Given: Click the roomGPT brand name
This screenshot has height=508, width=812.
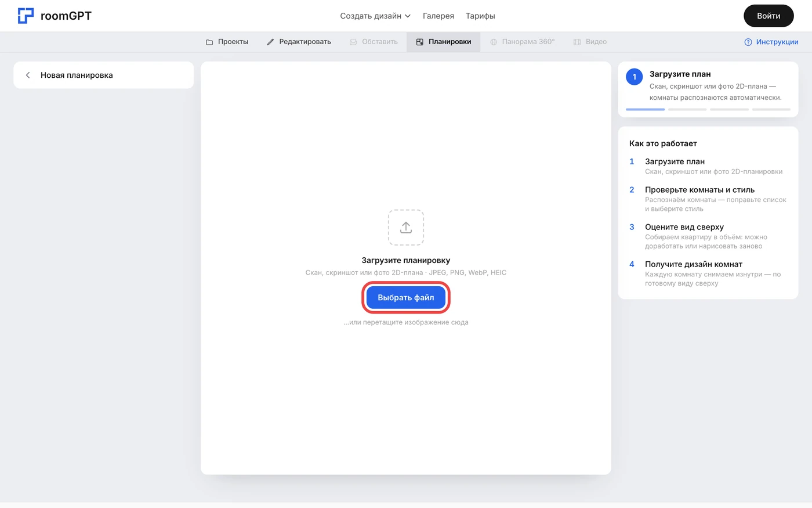Looking at the screenshot, I should coord(66,16).
